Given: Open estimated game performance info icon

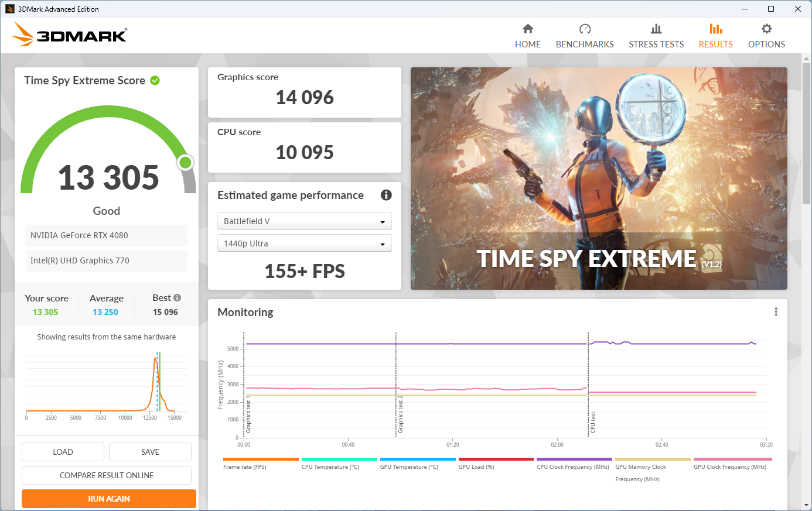Looking at the screenshot, I should coord(386,195).
